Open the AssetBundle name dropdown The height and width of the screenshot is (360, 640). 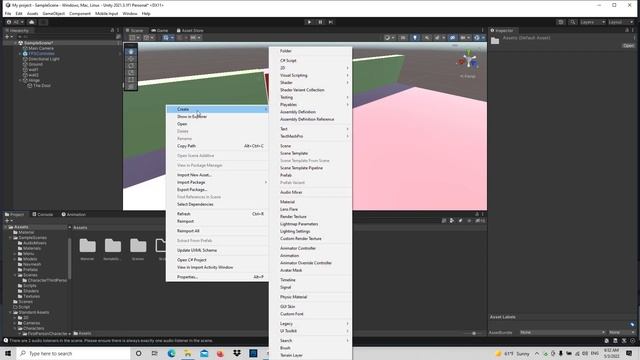(x=562, y=332)
